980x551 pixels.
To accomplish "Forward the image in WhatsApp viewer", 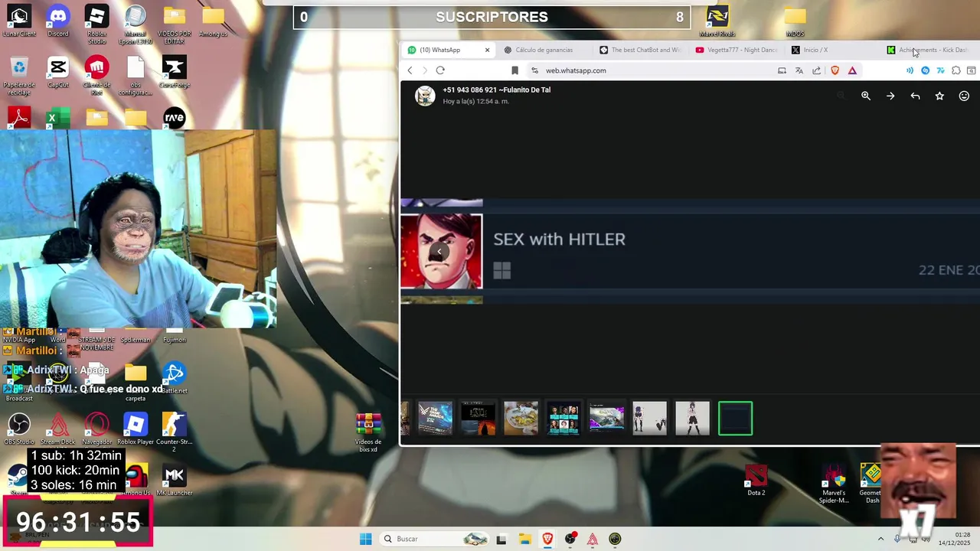I will coord(890,96).
